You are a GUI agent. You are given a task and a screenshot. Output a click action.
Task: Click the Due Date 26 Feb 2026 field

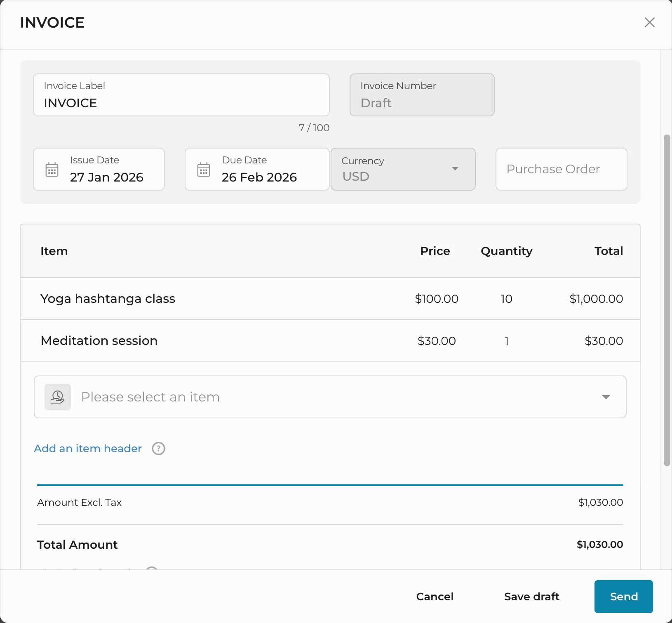click(259, 177)
